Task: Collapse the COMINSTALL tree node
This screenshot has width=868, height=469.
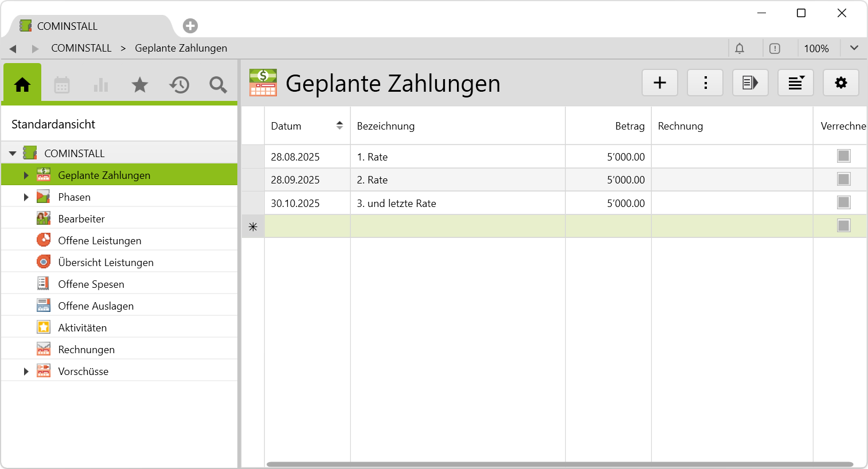Action: coord(13,154)
